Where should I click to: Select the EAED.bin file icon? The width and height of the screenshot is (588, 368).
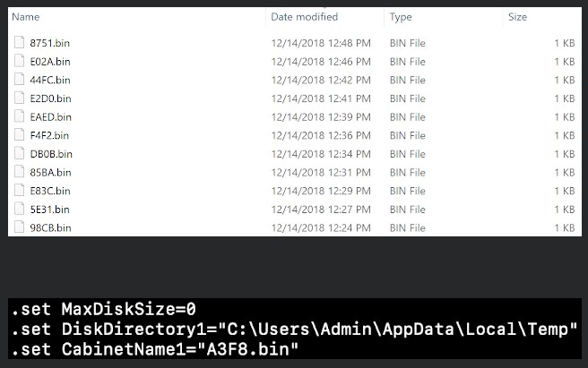tap(19, 116)
